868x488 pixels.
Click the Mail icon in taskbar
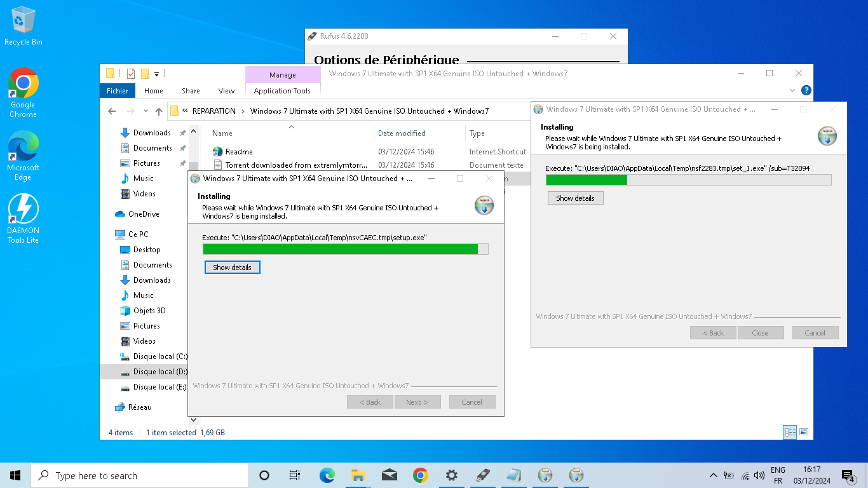(x=390, y=475)
